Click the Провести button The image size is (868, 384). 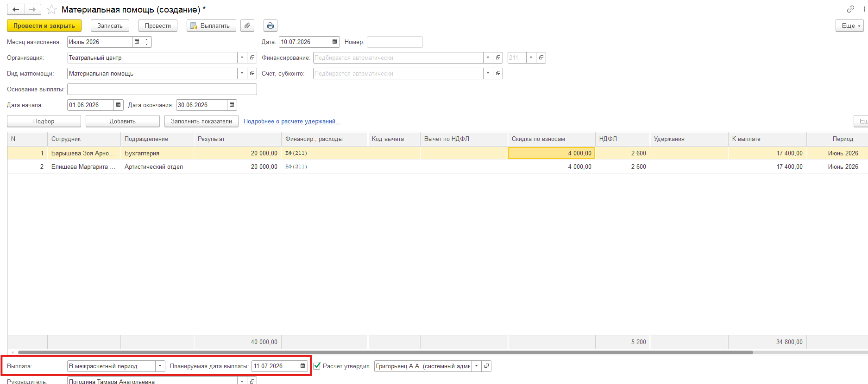158,26
